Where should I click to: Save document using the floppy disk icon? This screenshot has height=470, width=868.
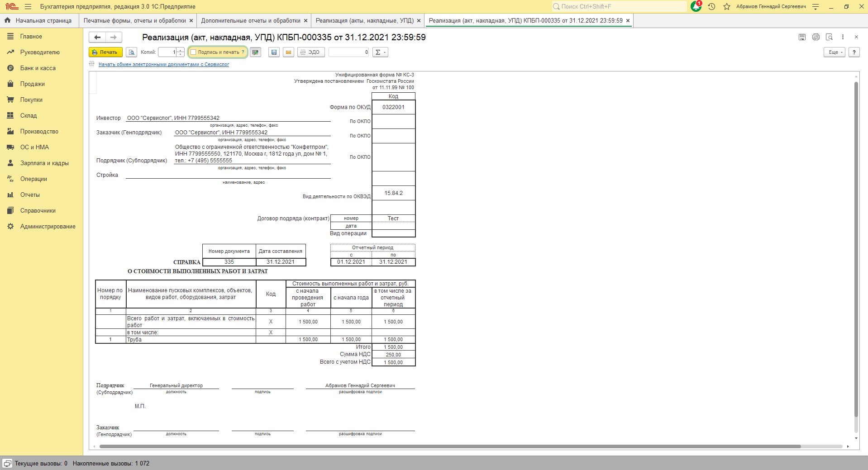tap(274, 52)
